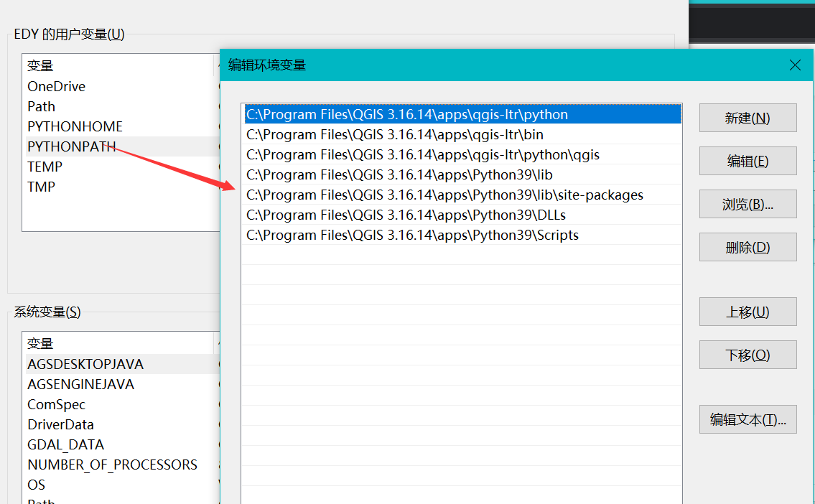Open the 浏览(B)... folder browser
815x504 pixels.
click(x=748, y=203)
